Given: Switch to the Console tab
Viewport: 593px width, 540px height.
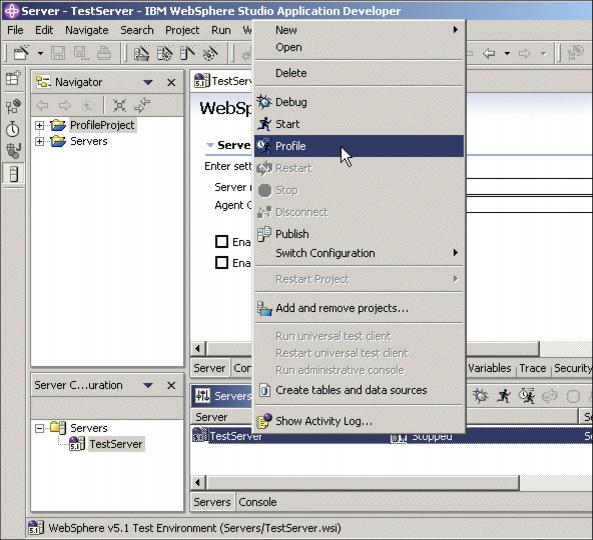Looking at the screenshot, I should (258, 502).
